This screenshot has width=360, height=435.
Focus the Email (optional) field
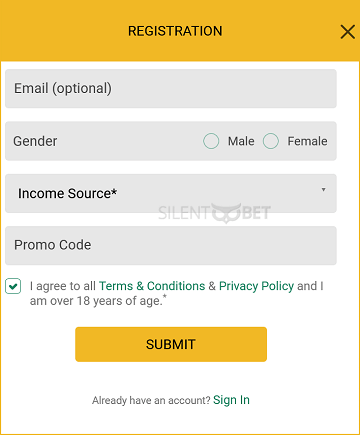tap(171, 88)
